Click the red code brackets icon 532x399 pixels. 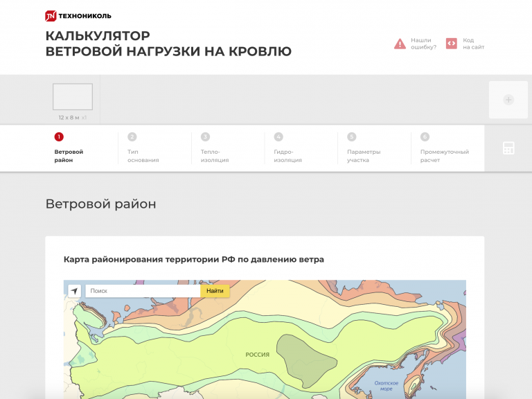tap(451, 44)
